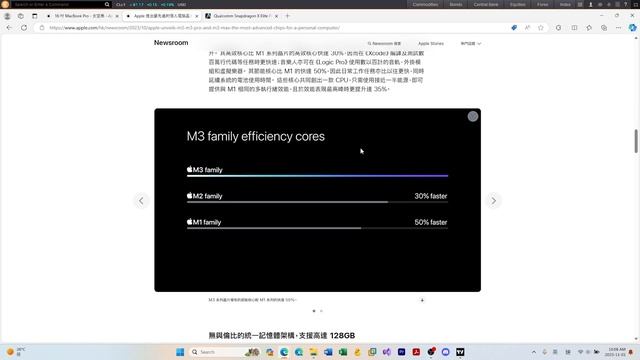The image size is (640, 360).
Task: Go to next gallery image
Action: (x=493, y=201)
